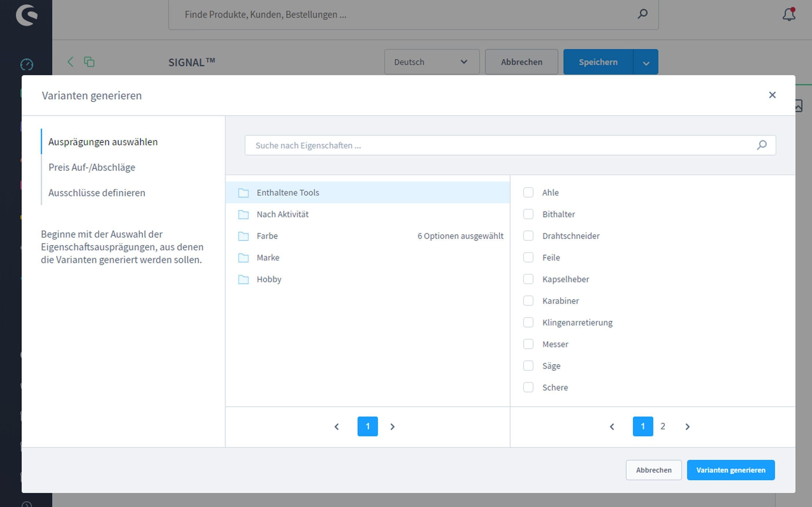Click the duplicate product icon beside the back arrow
The height and width of the screenshot is (507, 812).
89,62
